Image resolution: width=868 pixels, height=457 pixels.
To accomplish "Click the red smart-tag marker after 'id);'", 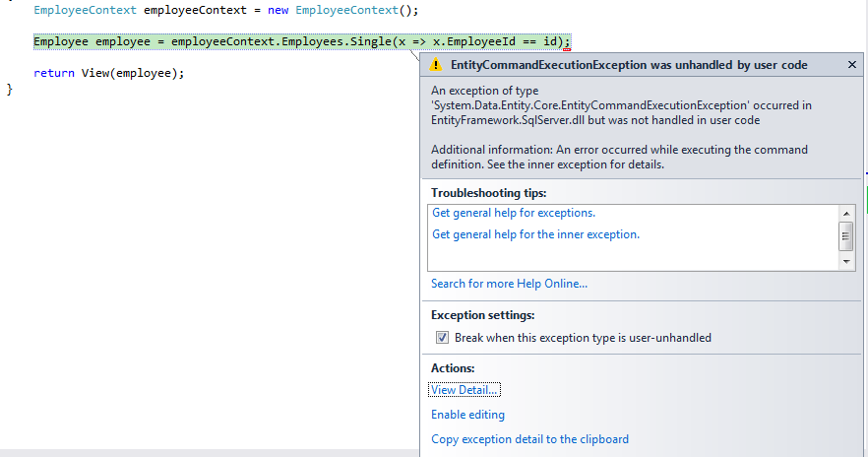I will pyautogui.click(x=567, y=50).
